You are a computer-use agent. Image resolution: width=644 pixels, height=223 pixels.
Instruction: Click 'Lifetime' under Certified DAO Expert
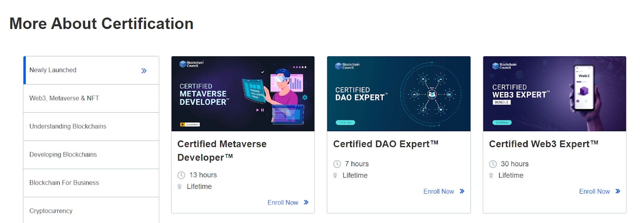click(355, 176)
